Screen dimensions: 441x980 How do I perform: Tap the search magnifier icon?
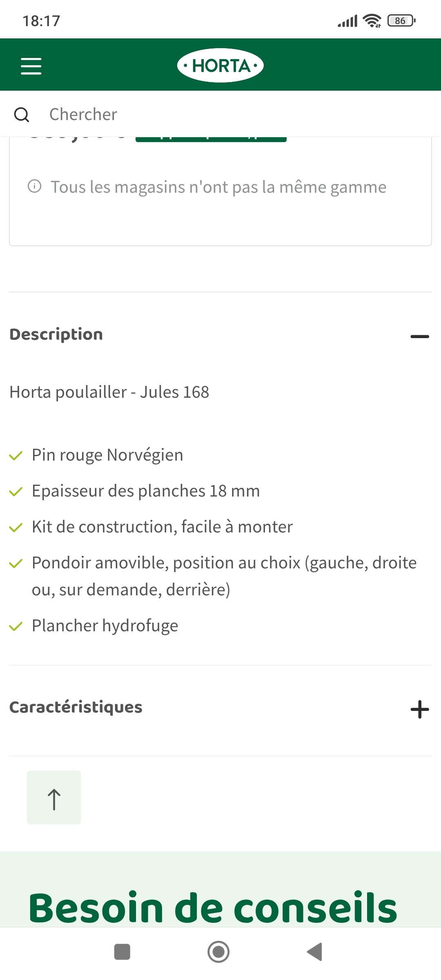pyautogui.click(x=22, y=115)
